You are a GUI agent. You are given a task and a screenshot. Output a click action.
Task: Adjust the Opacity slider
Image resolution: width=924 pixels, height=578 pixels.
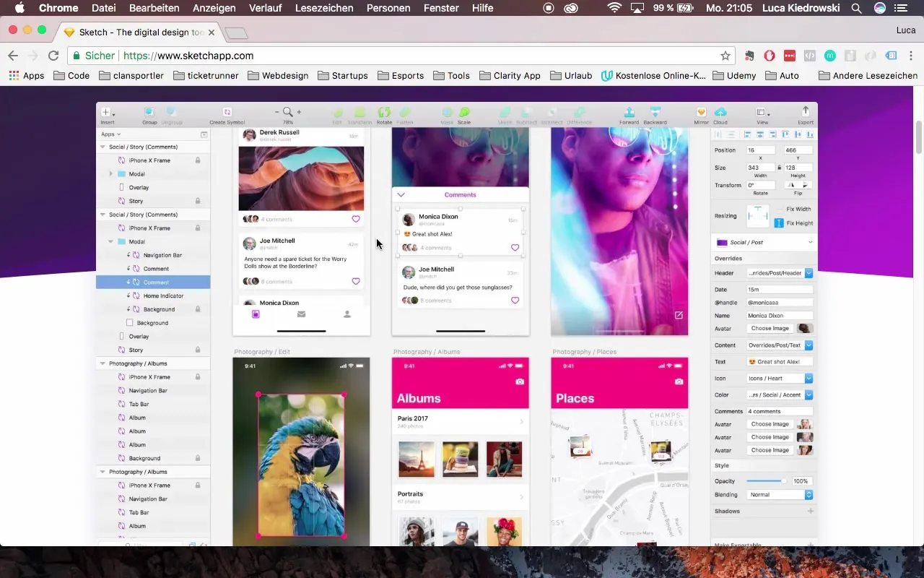tap(767, 481)
